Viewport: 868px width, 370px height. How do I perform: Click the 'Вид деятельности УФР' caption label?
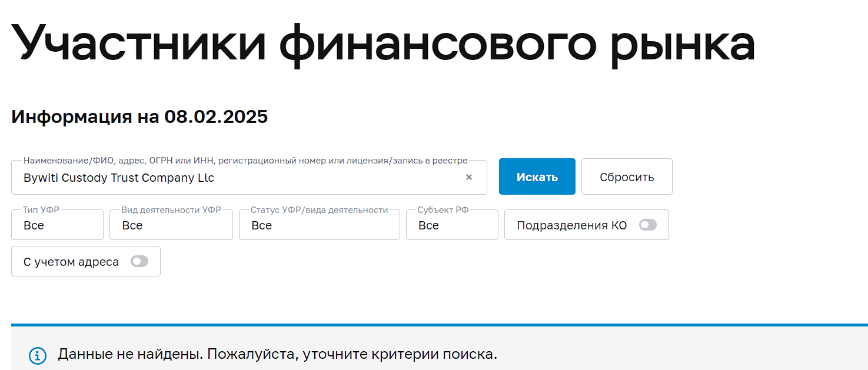171,210
